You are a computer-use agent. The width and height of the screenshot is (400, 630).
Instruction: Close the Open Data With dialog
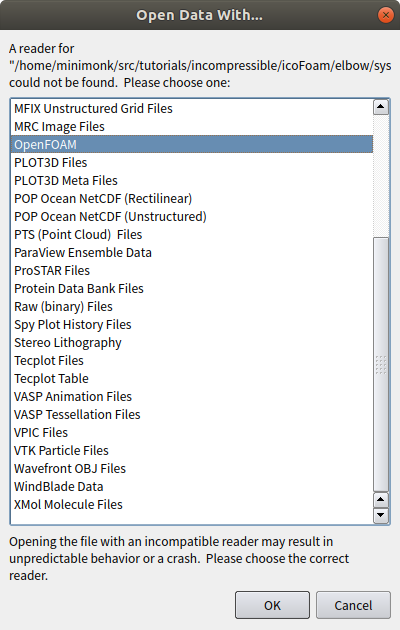click(386, 15)
